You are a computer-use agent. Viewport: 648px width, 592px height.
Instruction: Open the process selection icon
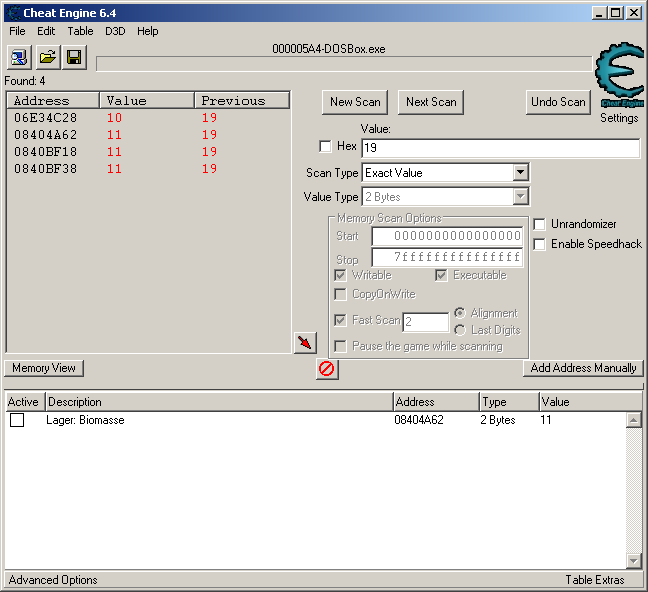tap(19, 57)
